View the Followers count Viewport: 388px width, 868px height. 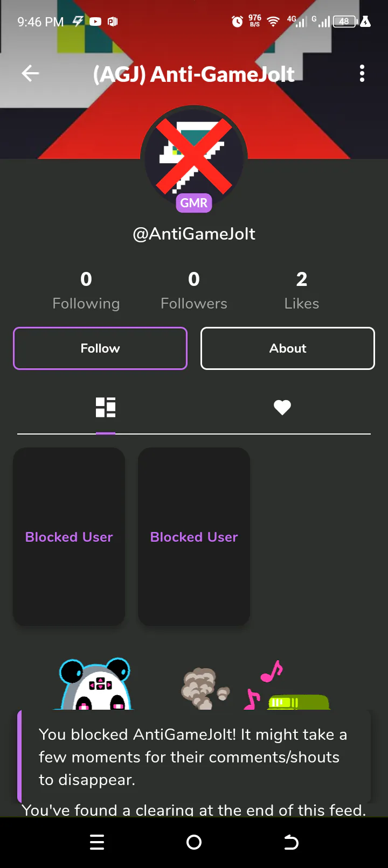(x=194, y=291)
